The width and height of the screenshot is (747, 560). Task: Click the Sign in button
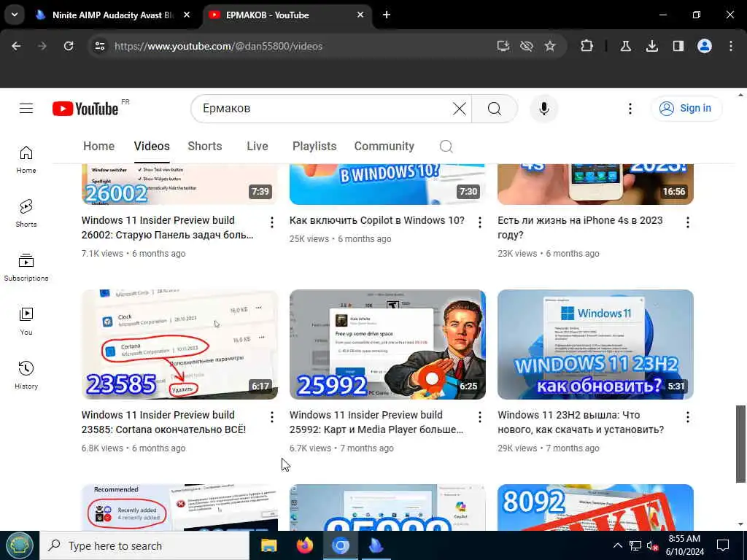click(x=686, y=109)
